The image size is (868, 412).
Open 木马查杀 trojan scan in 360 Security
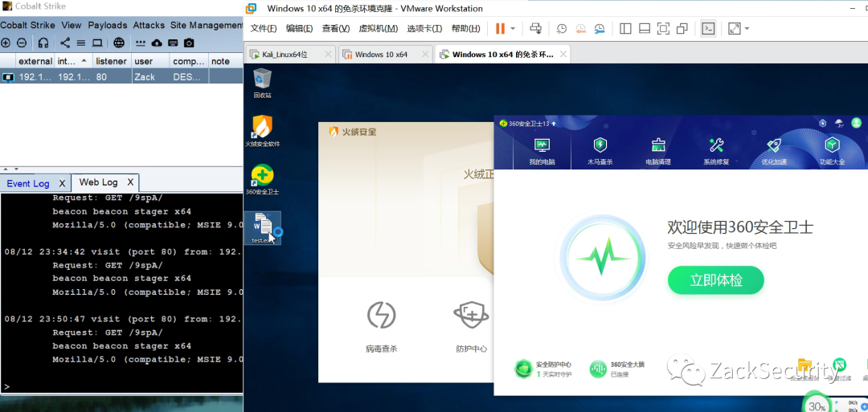tap(600, 152)
